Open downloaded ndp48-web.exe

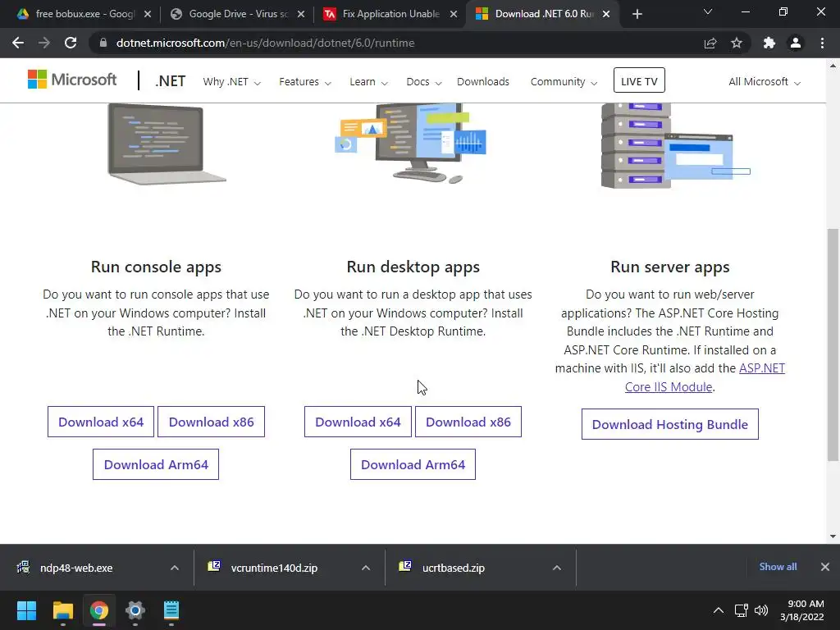[x=75, y=568]
